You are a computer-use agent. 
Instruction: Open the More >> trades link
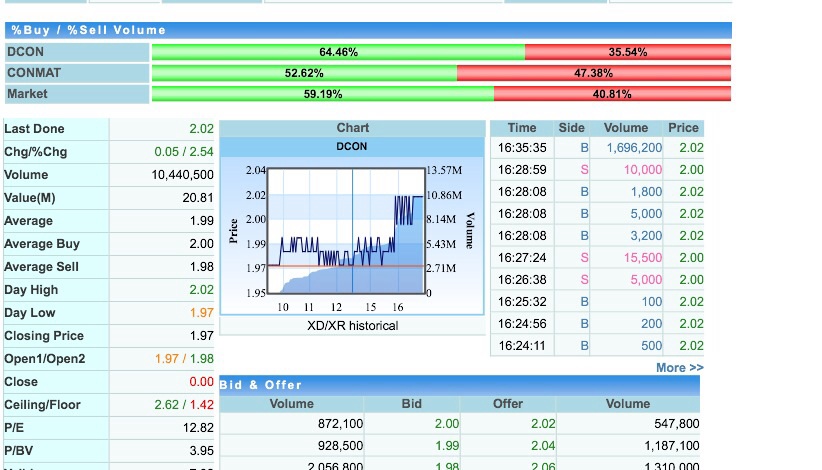679,368
